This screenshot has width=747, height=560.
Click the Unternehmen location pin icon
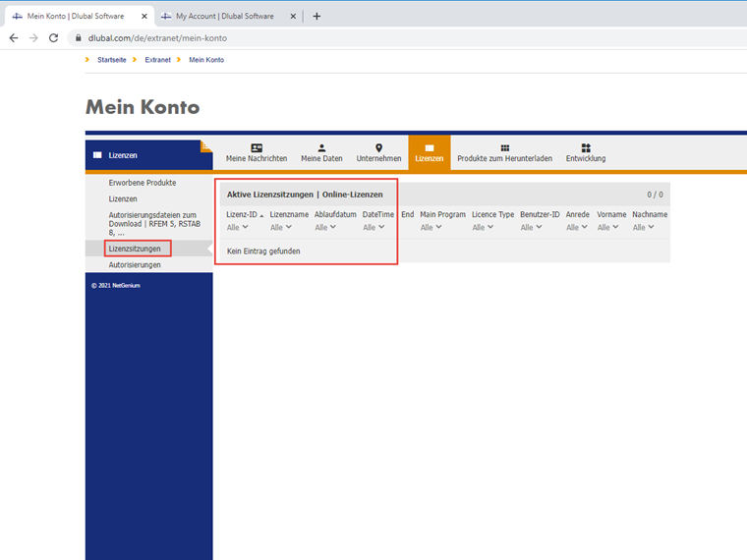coord(378,148)
